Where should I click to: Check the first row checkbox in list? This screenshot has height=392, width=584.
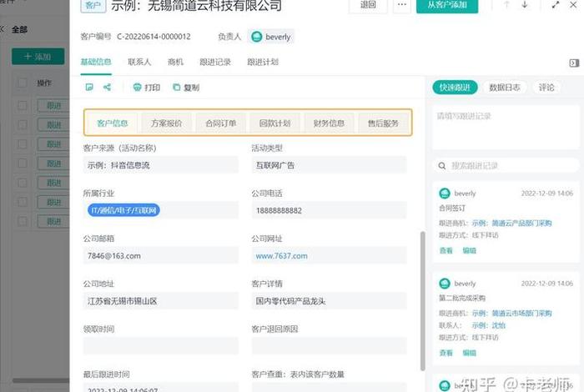coord(23,106)
